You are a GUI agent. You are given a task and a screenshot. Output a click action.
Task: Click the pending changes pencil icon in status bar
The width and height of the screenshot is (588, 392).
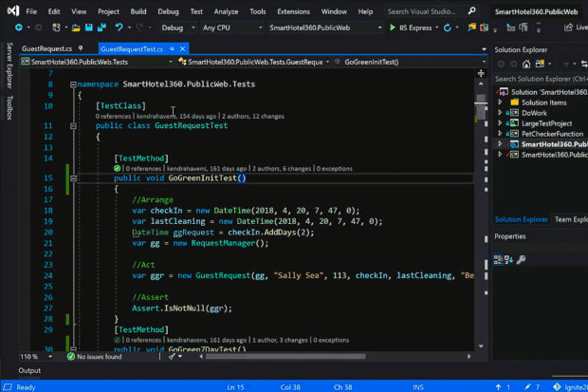point(527,386)
